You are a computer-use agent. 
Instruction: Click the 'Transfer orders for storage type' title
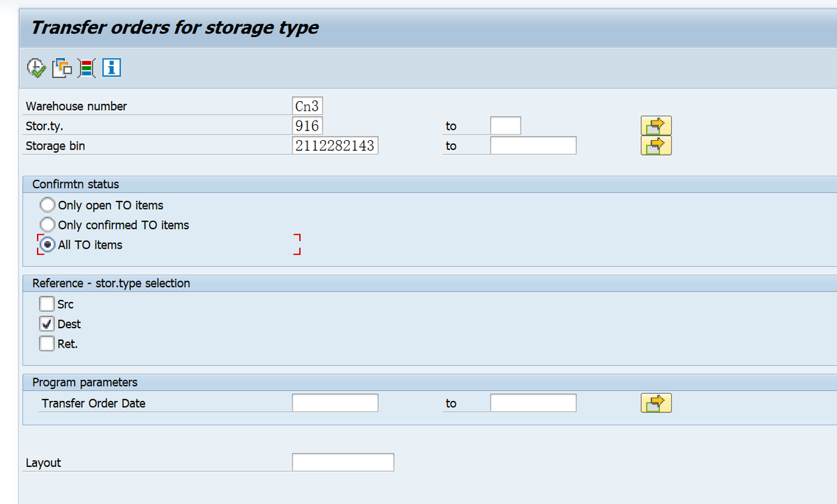[x=175, y=28]
